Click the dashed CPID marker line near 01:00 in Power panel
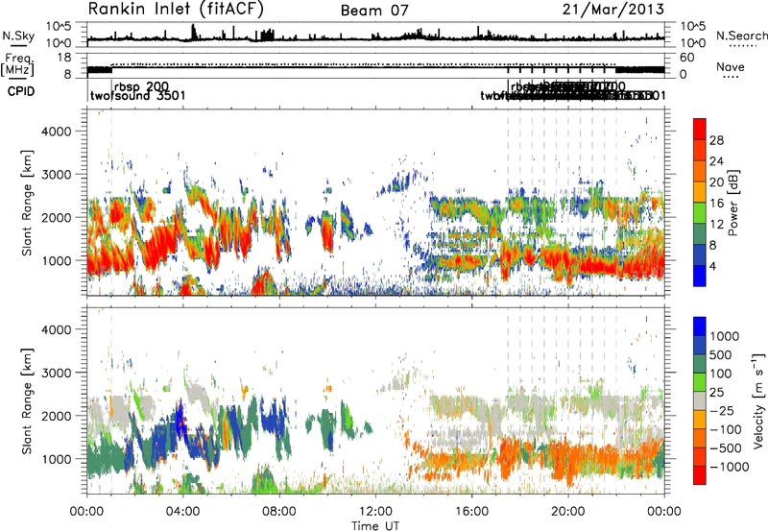This screenshot has width=768, height=532. tap(111, 203)
